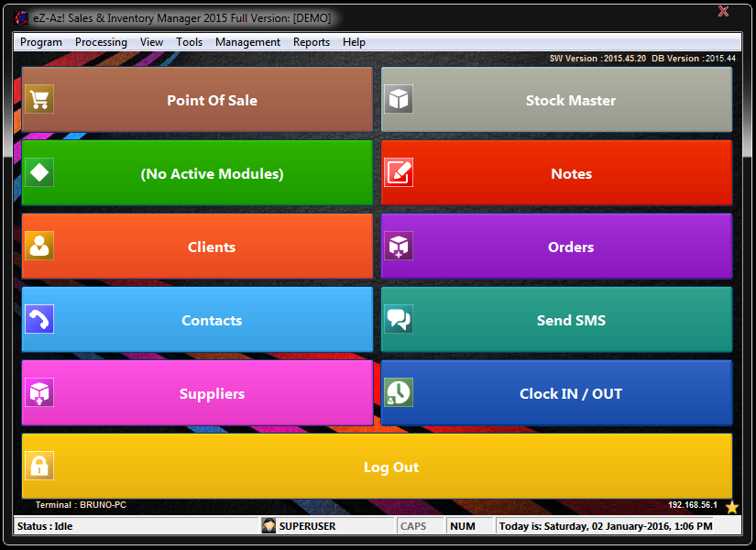Screen dimensions: 756x550
Task: Click the Send SMS chat bubble icon
Action: coord(400,319)
